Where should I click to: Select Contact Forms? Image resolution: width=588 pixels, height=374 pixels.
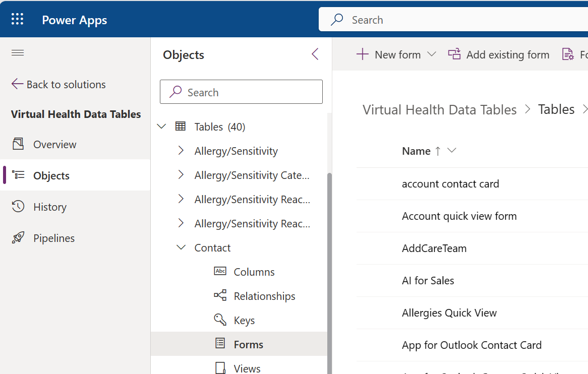(x=239, y=344)
